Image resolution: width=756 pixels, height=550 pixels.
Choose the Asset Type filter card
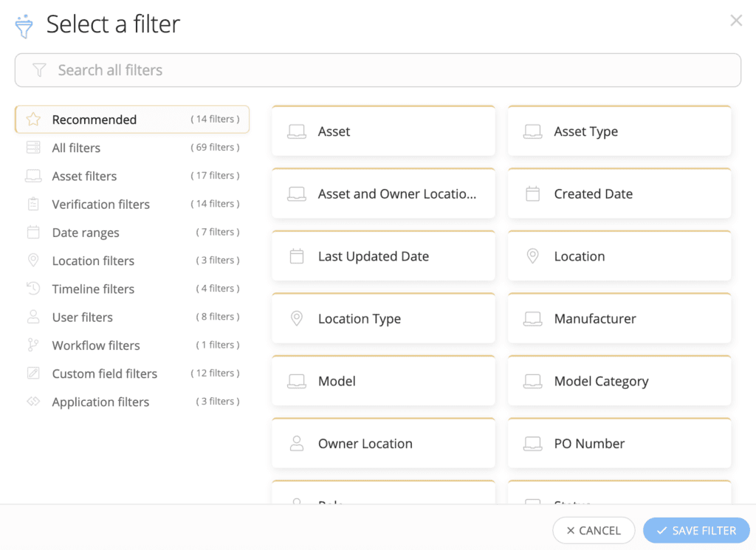619,131
